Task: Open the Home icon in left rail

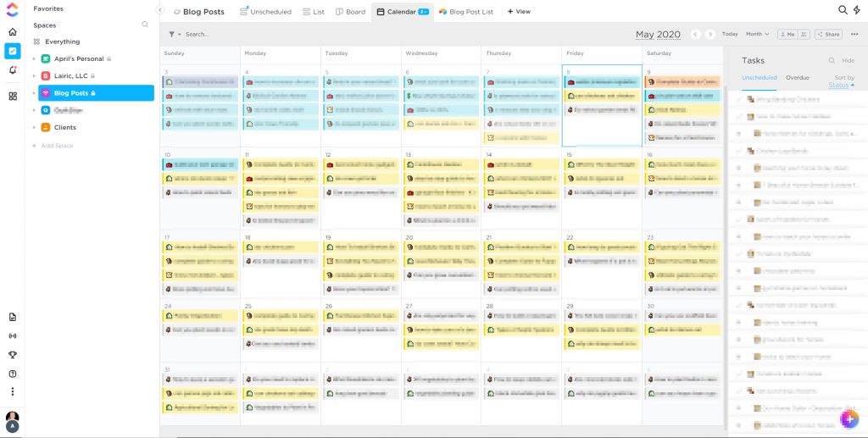Action: [12, 32]
